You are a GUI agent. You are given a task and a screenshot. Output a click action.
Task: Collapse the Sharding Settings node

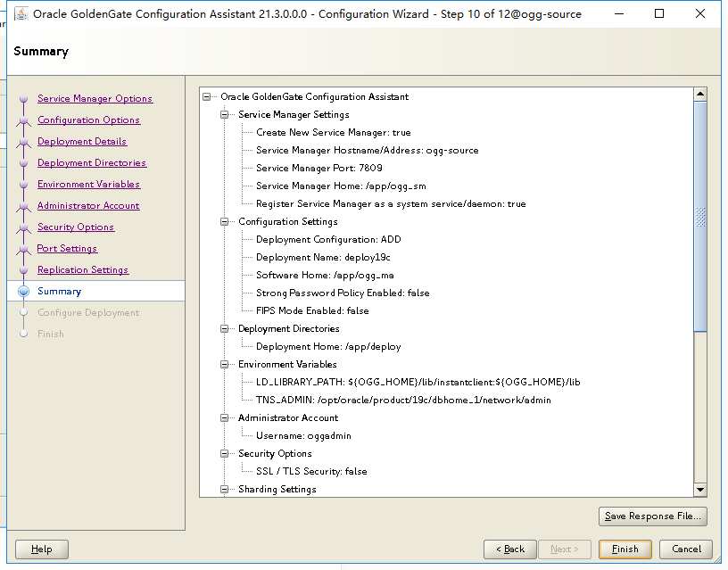point(225,489)
